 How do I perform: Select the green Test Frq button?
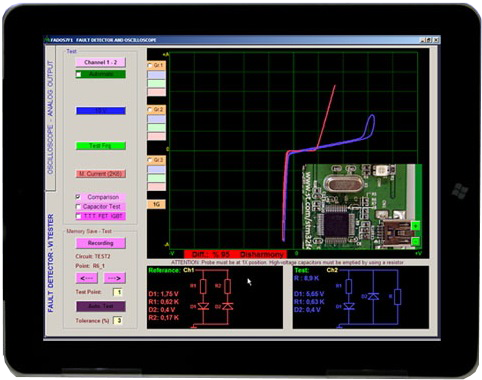[101, 146]
